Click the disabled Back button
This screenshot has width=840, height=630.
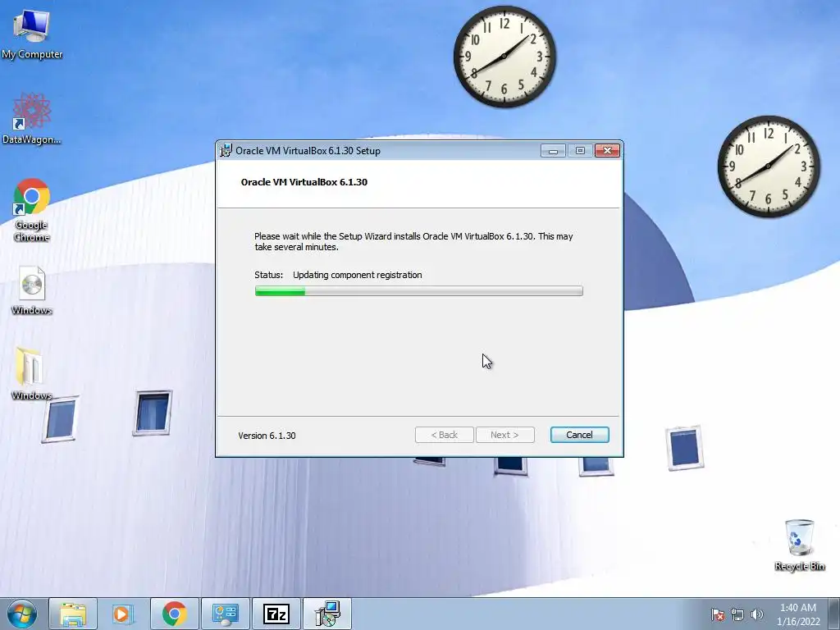[x=444, y=435]
